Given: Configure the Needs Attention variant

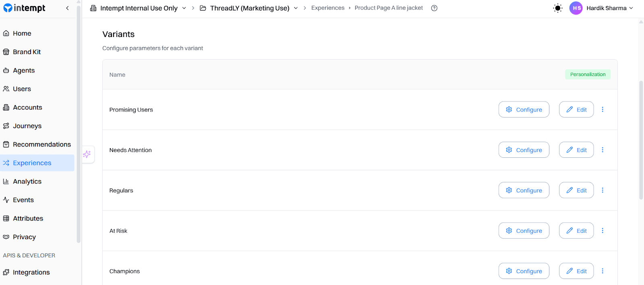Looking at the screenshot, I should click(524, 150).
